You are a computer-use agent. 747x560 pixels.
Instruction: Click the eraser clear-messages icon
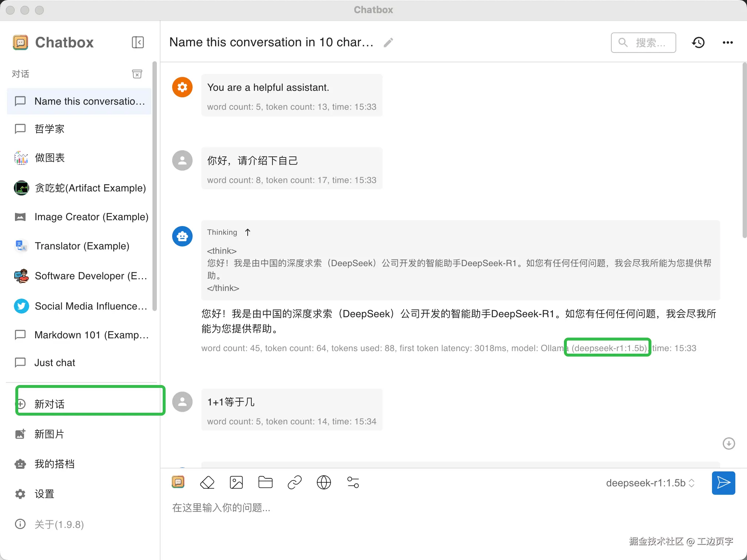pyautogui.click(x=207, y=482)
